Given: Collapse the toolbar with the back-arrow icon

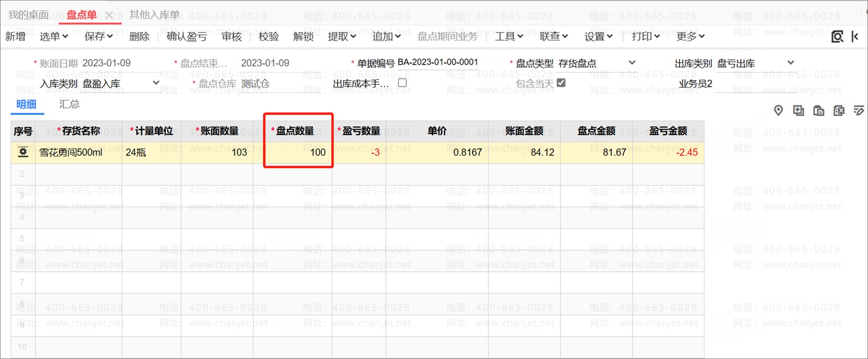Looking at the screenshot, I should 855,37.
